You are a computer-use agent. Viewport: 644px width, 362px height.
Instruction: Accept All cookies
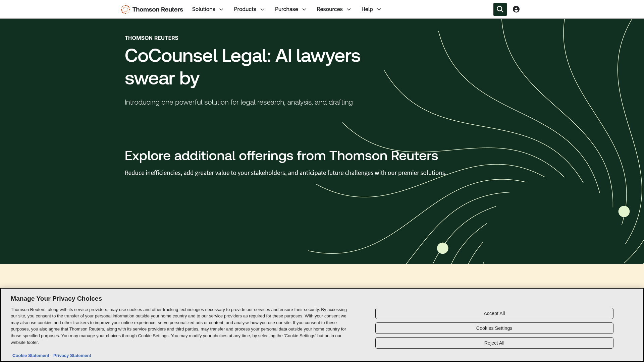point(494,313)
